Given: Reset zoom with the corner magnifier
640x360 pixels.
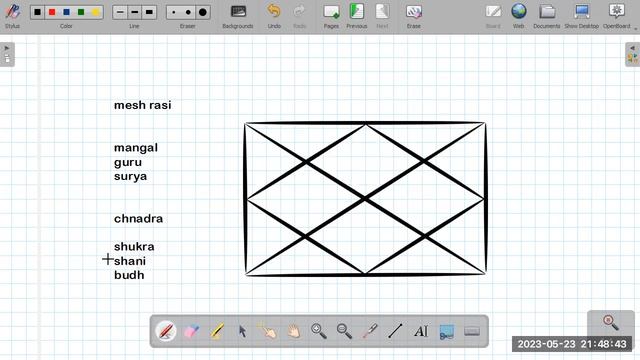Looking at the screenshot, I should click(611, 322).
